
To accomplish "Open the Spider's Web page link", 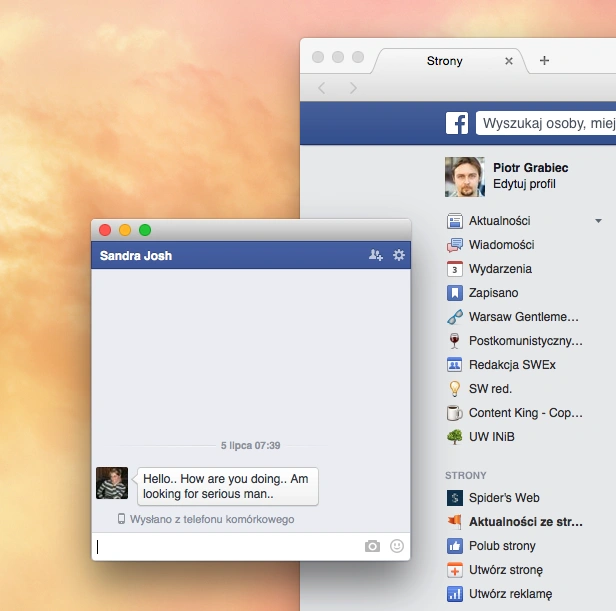I will point(504,498).
